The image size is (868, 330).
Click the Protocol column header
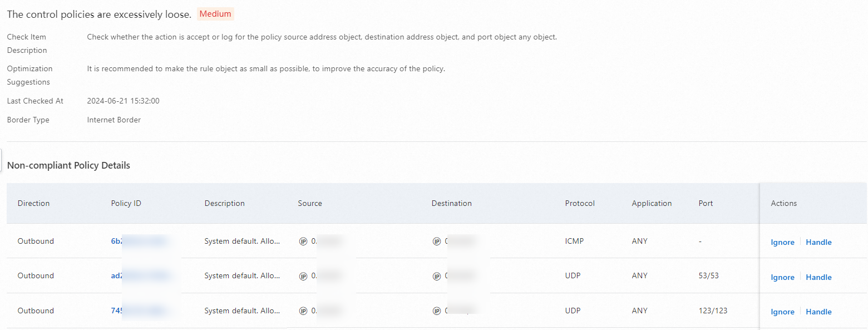pos(580,204)
